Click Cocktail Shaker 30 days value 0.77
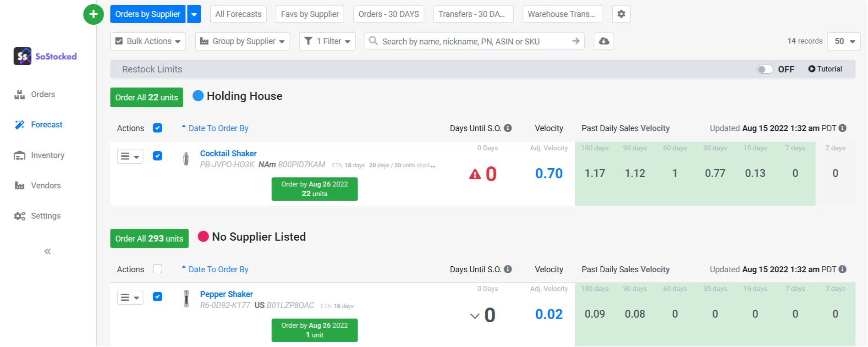Viewport: 868px width, 347px height. click(715, 173)
